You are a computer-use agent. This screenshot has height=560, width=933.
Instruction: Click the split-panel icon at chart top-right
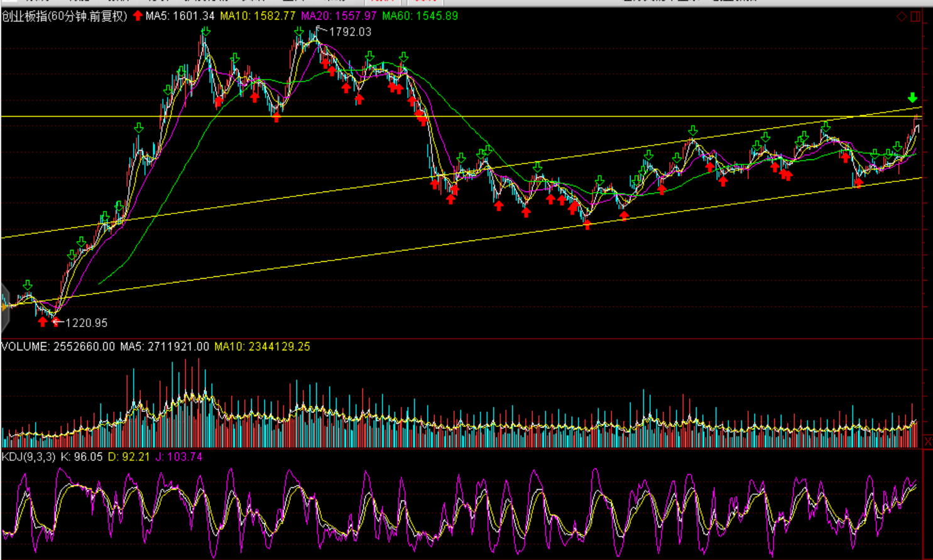tap(915, 16)
